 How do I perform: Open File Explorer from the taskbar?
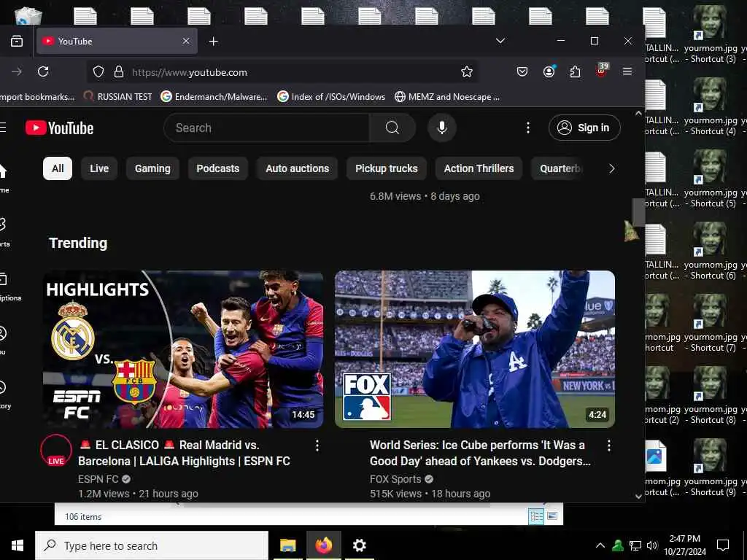click(287, 545)
